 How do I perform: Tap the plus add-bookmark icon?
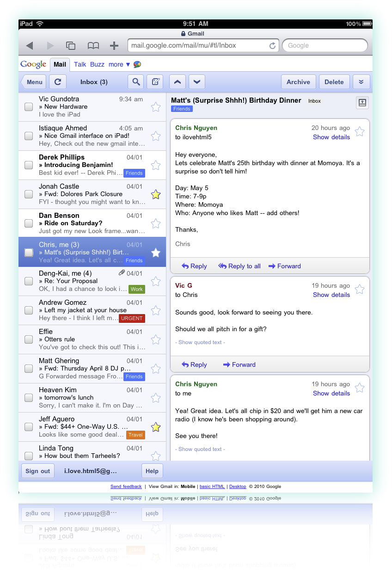[x=114, y=45]
